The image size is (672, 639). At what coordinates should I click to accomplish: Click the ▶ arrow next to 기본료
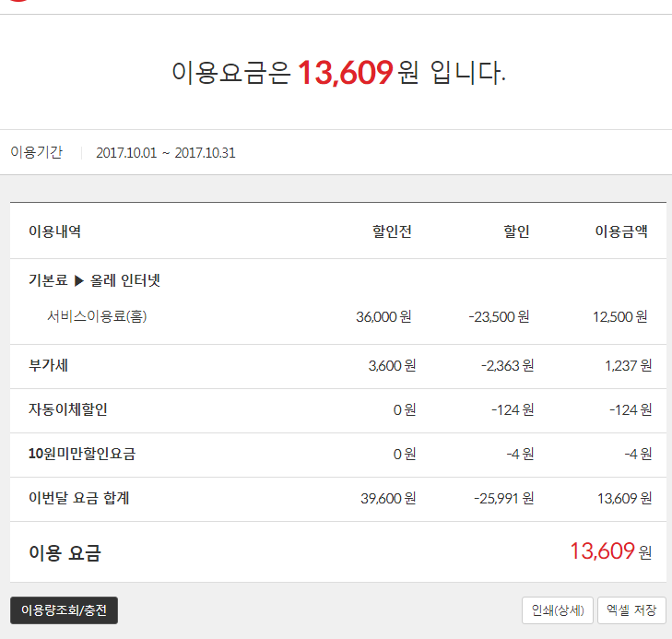79,281
